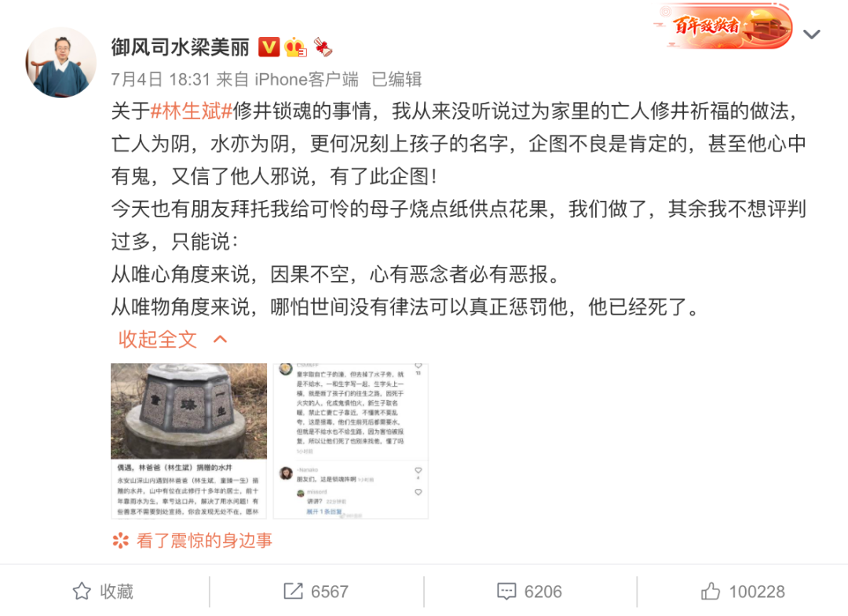Click the upward chevron beside 收起全文

(x=220, y=339)
